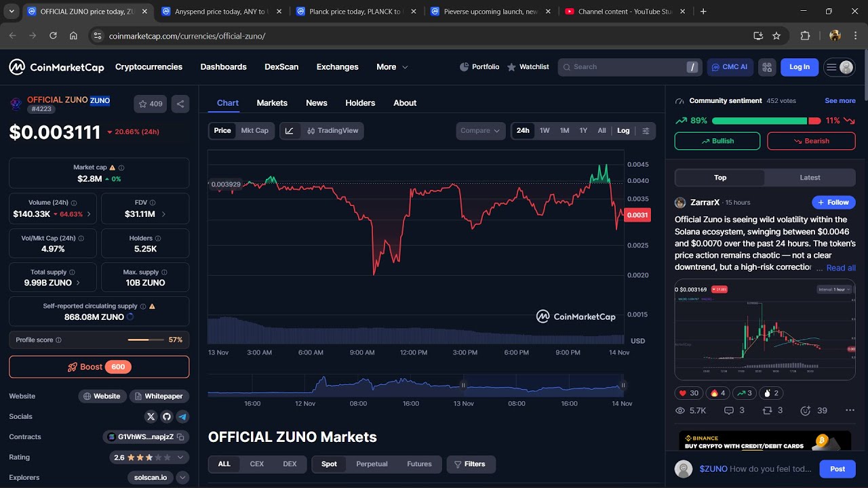Click the community sentiment bar
Image resolution: width=868 pixels, height=488 pixels.
766,121
